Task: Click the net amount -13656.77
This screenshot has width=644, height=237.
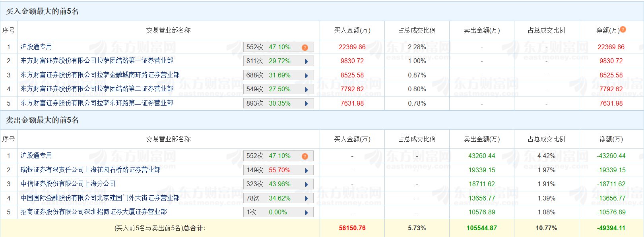Action: point(611,198)
